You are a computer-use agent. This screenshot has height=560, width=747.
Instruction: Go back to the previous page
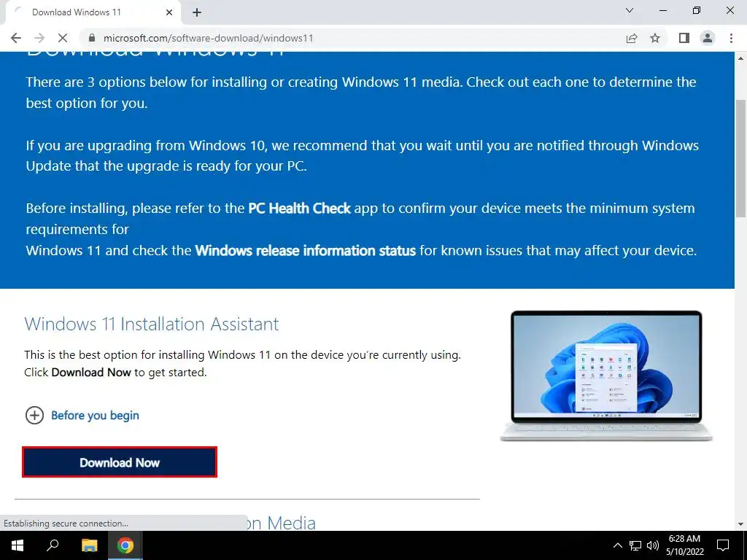point(16,38)
